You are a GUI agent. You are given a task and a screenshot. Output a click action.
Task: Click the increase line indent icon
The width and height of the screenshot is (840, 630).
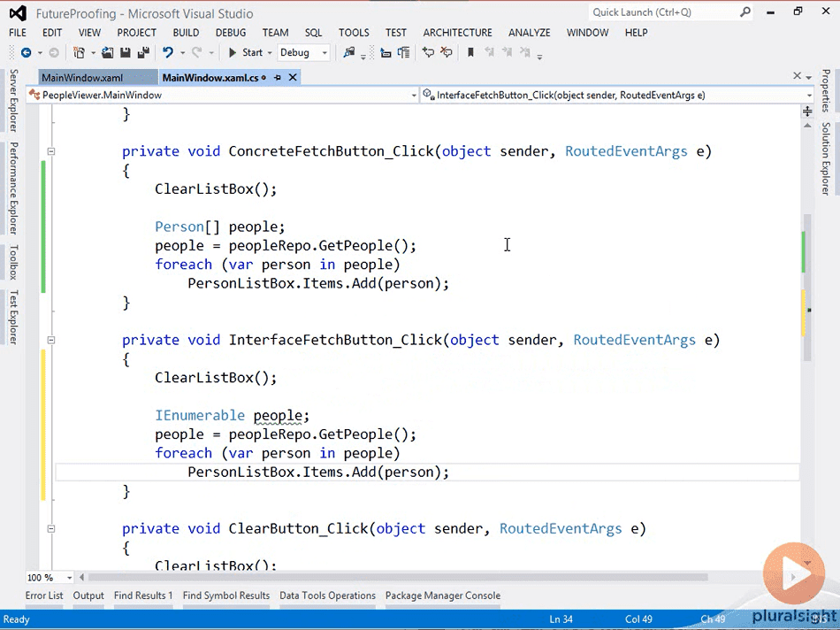[x=404, y=52]
